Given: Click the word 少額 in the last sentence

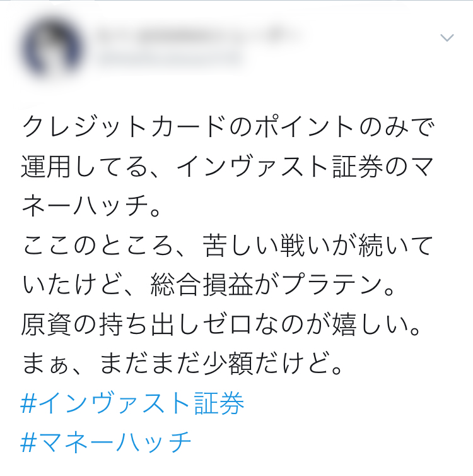Looking at the screenshot, I should 228,364.
